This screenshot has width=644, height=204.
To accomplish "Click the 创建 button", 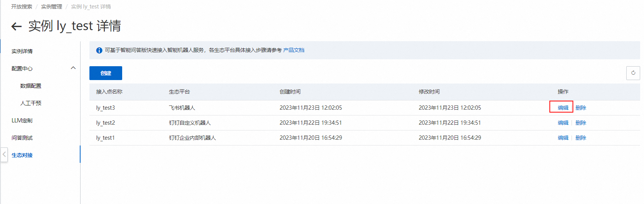I will point(106,73).
